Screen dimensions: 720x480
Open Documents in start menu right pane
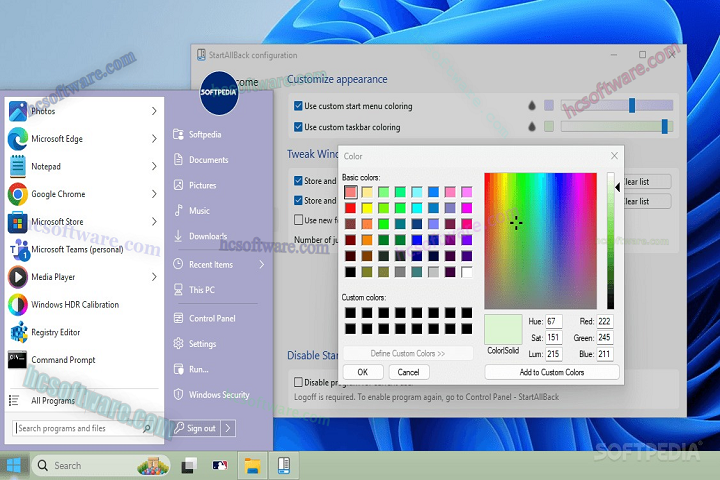tap(201, 160)
